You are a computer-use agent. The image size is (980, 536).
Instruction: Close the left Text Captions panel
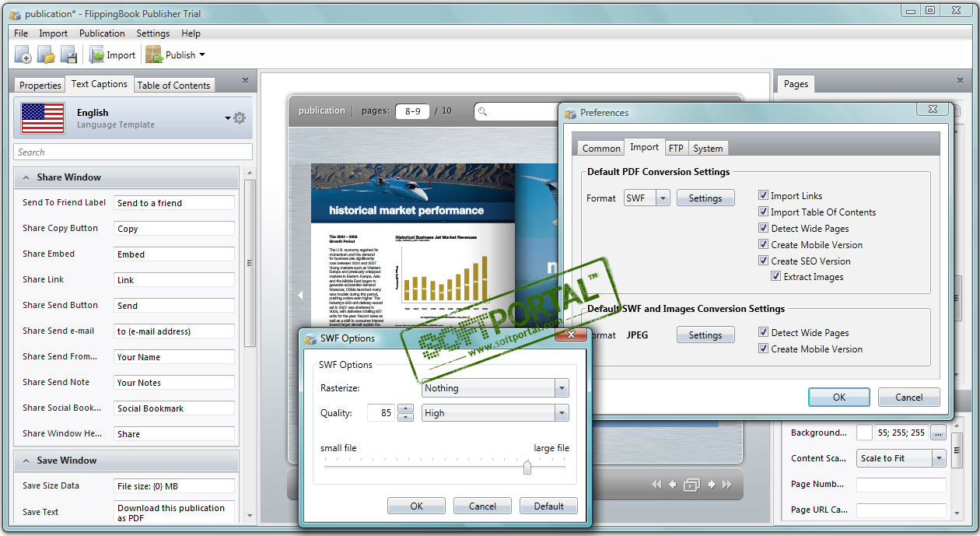click(x=245, y=80)
